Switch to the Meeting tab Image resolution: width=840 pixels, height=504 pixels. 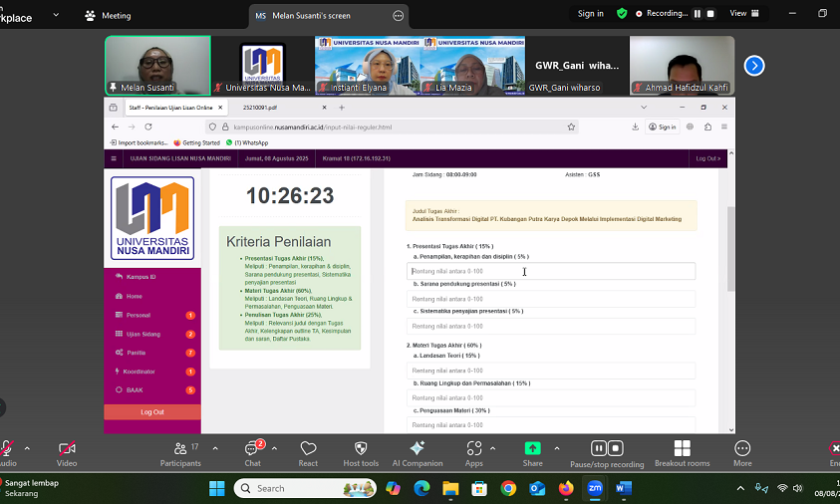108,16
